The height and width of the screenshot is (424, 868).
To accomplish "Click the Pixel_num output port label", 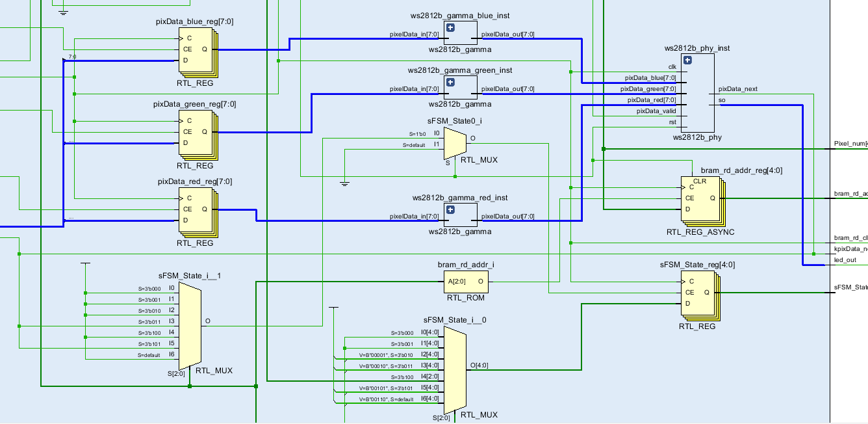I will [850, 143].
